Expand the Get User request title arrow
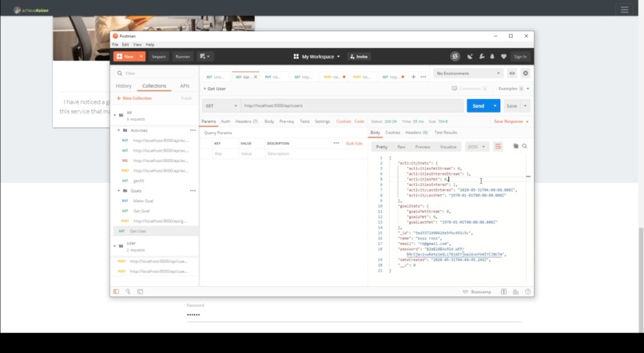 coord(205,89)
